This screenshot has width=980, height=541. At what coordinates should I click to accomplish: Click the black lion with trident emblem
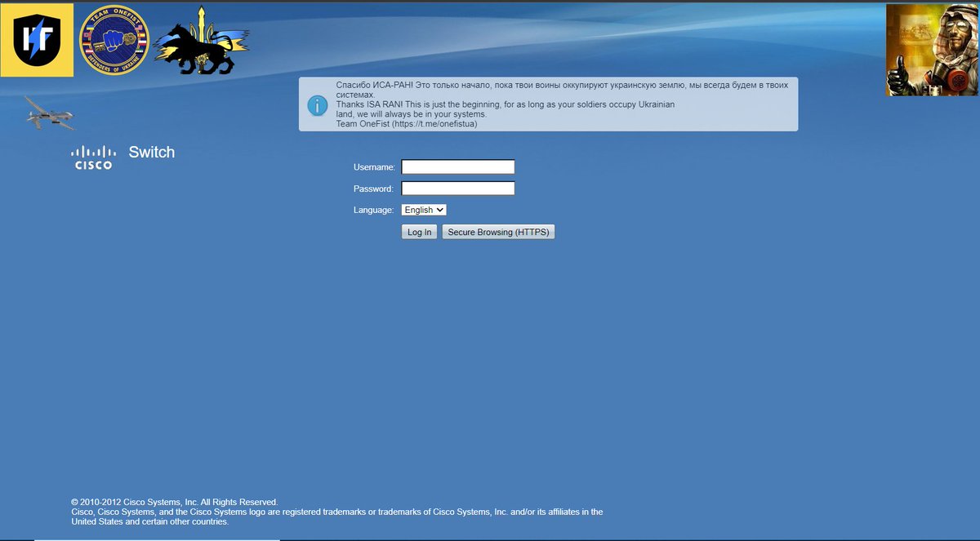201,40
